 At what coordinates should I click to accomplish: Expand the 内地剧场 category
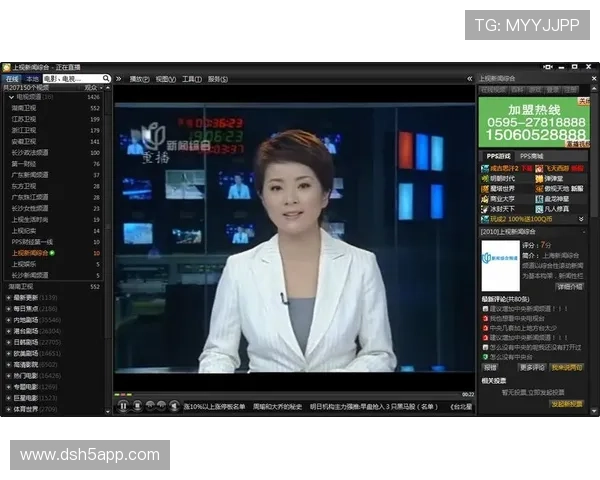[8, 320]
